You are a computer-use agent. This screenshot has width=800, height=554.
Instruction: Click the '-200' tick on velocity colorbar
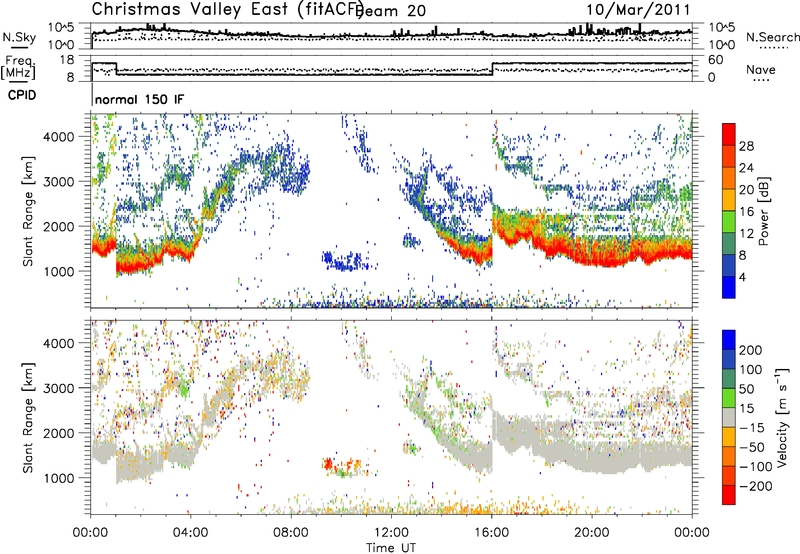pos(755,486)
